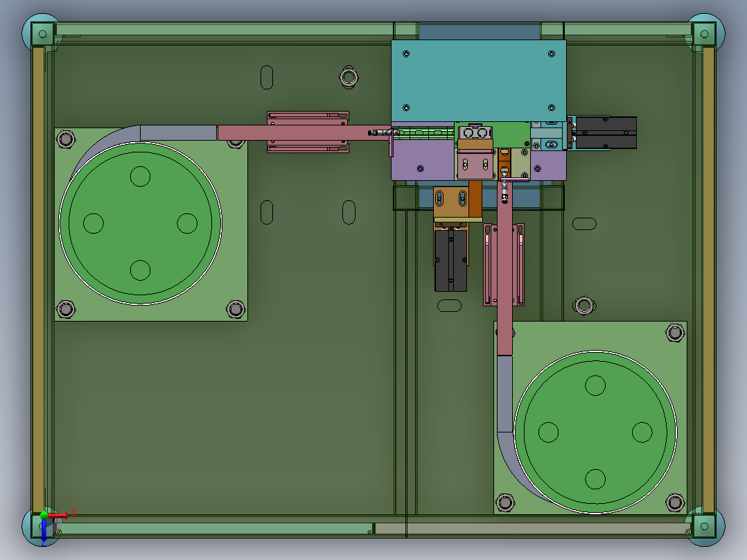Select the upper rail of horizontal track vibrator

[x=308, y=115]
